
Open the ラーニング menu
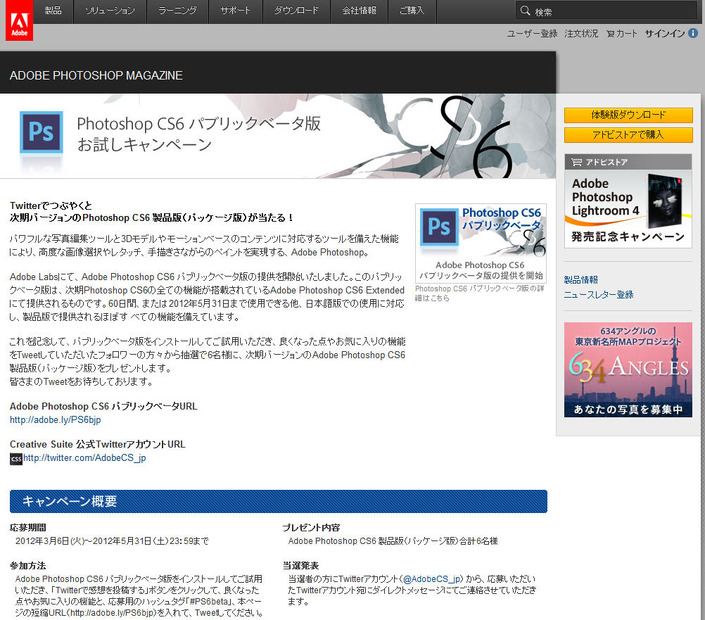point(178,11)
